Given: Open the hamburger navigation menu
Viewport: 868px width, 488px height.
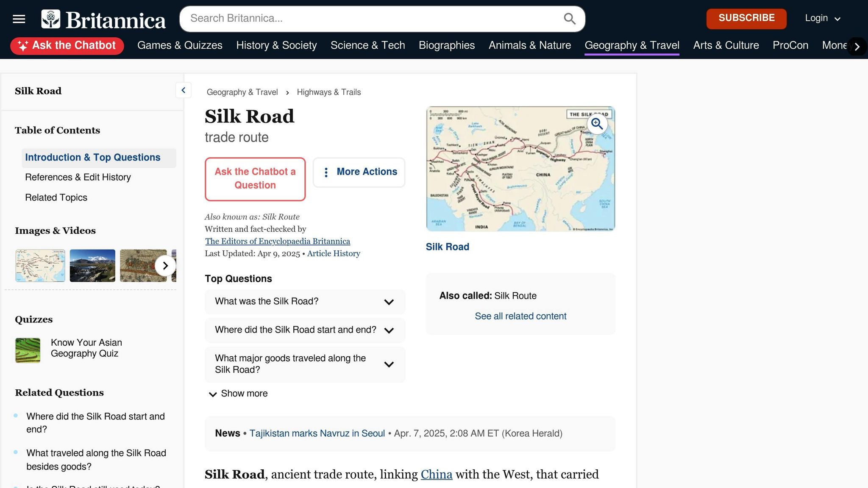Looking at the screenshot, I should click(x=19, y=19).
